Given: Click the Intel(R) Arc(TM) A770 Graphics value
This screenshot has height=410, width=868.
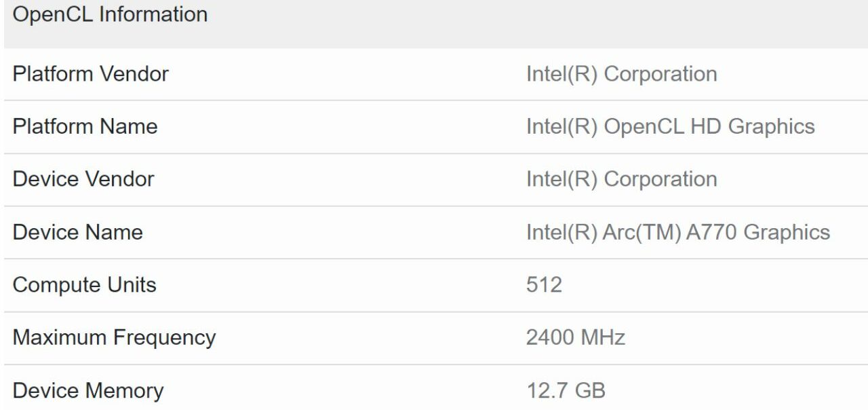Looking at the screenshot, I should [677, 232].
